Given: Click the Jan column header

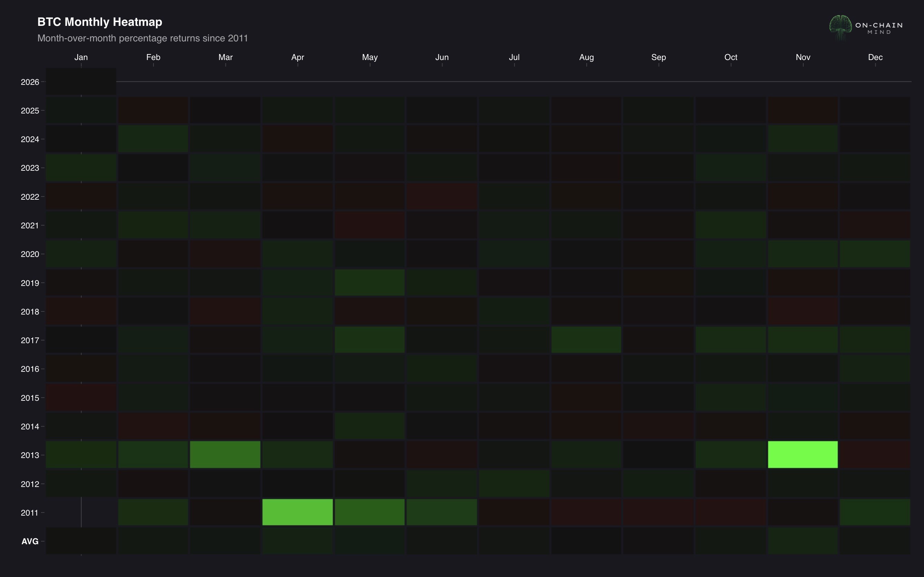Looking at the screenshot, I should click(x=81, y=57).
